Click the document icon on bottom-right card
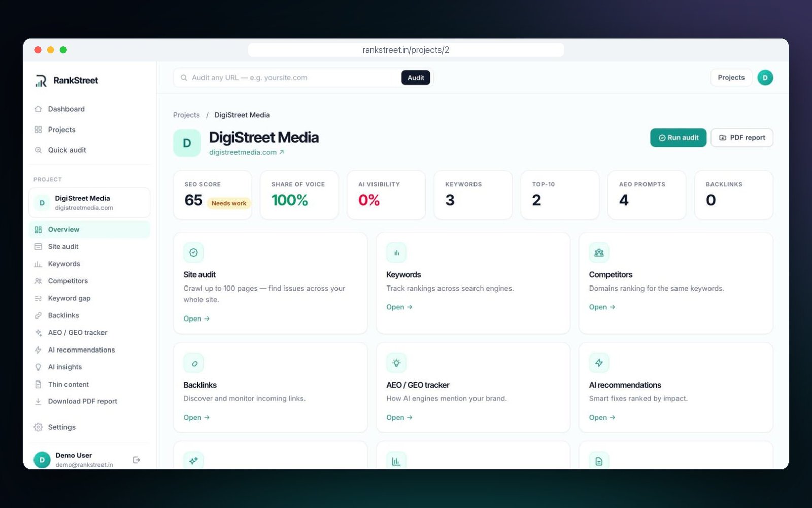The width and height of the screenshot is (812, 508). click(x=599, y=461)
